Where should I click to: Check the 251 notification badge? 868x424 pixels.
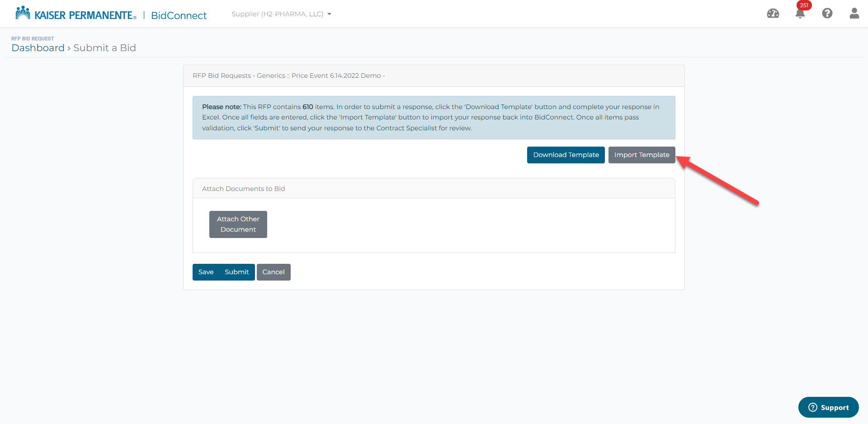pos(804,6)
